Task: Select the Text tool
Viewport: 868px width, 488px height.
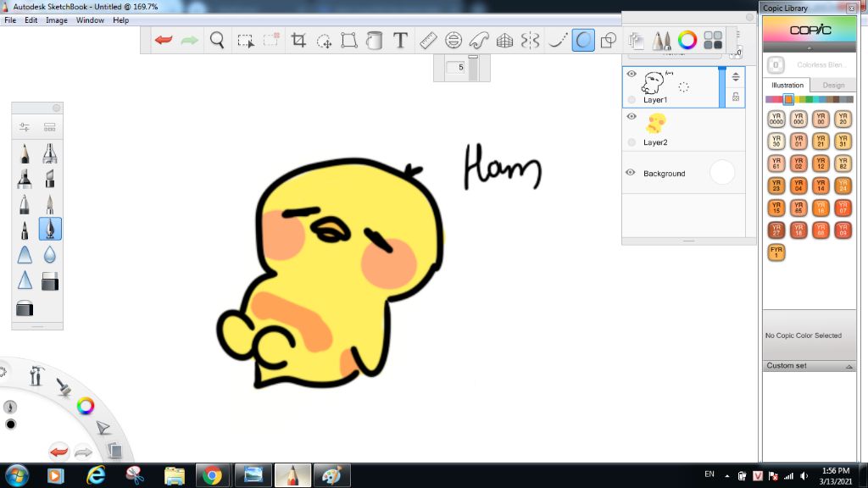Action: tap(400, 40)
